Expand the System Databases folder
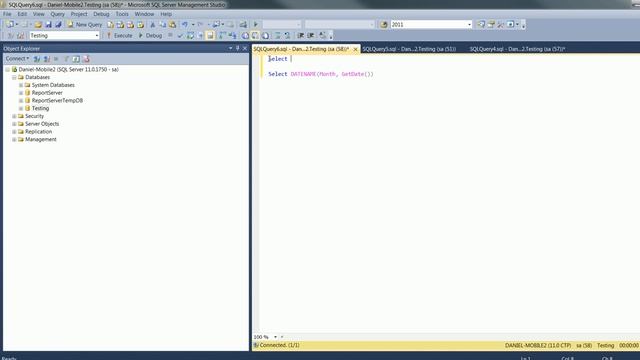Image resolution: width=640 pixels, height=360 pixels. (21, 85)
